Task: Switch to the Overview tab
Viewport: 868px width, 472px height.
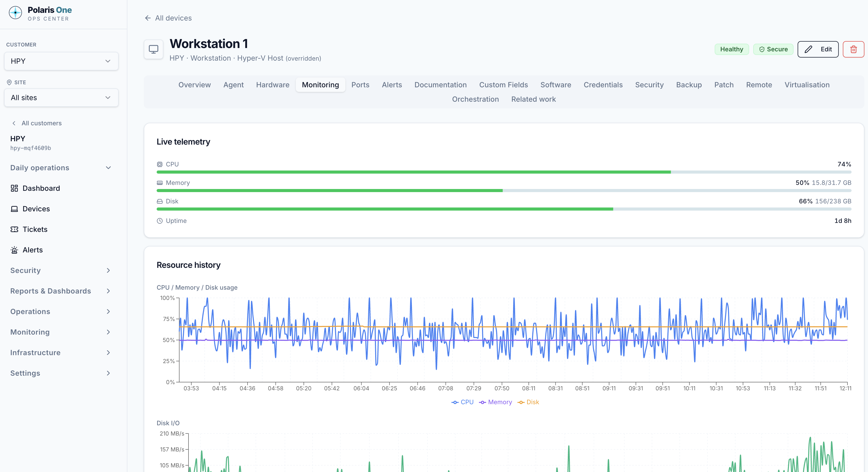Action: point(194,85)
